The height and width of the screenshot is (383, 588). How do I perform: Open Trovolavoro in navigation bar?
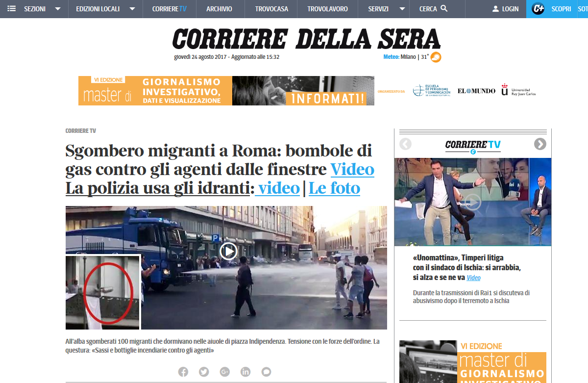(x=327, y=9)
